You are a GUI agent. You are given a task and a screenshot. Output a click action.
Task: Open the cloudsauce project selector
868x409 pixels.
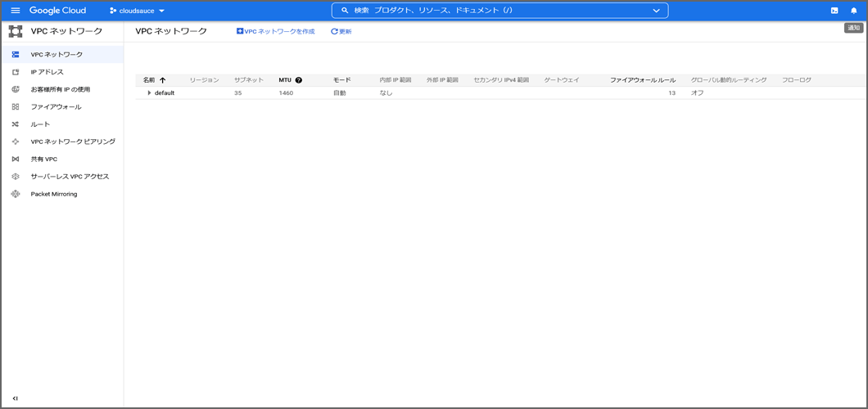pyautogui.click(x=138, y=11)
